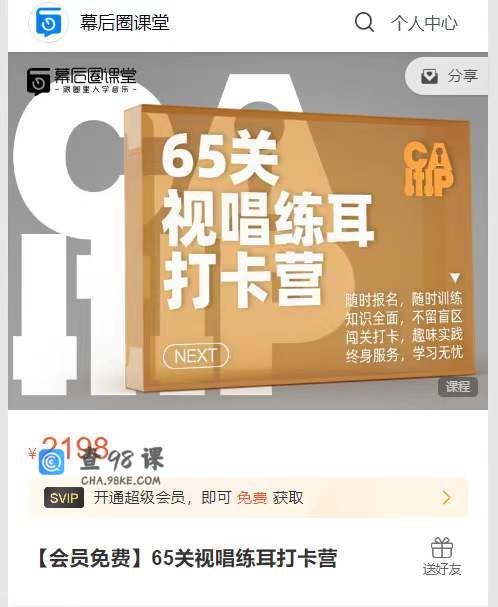Click the 幕后圈课堂 header title
The width and height of the screenshot is (498, 607).
point(125,22)
